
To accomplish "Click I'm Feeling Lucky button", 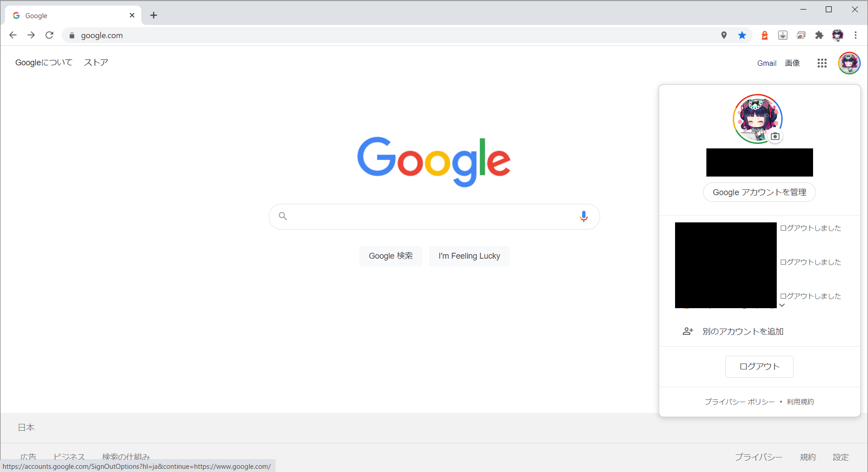I will pos(469,256).
